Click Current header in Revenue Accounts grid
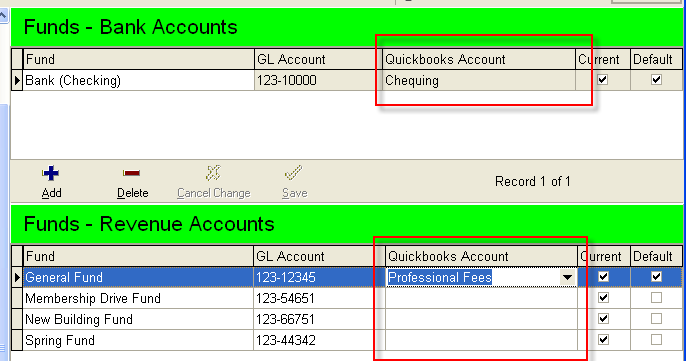Image resolution: width=686 pixels, height=361 pixels. [x=604, y=256]
